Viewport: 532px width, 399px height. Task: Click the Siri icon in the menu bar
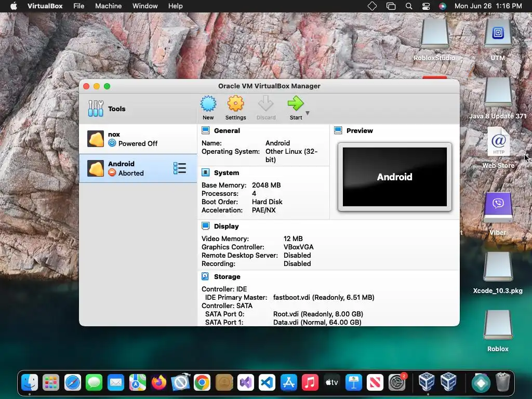pyautogui.click(x=442, y=6)
